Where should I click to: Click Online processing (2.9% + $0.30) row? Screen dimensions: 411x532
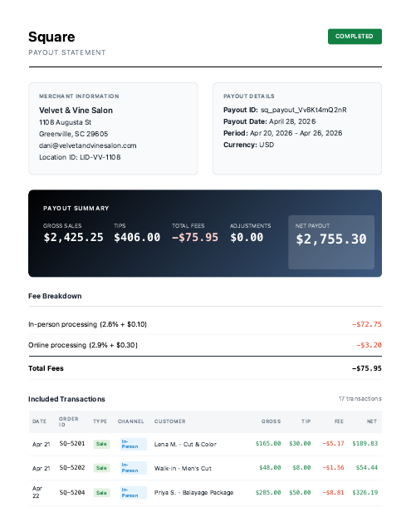pos(205,345)
